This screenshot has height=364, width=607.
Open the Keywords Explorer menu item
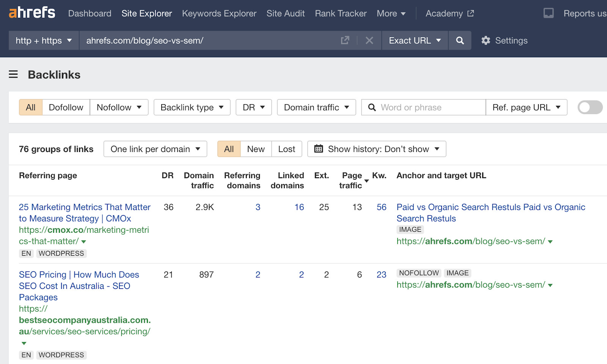(x=219, y=13)
